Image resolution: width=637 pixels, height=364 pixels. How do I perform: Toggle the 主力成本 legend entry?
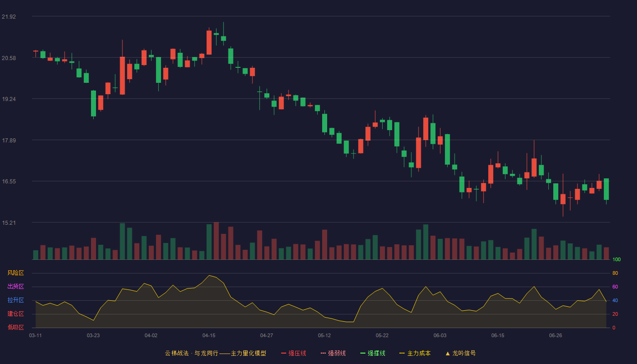(415, 353)
